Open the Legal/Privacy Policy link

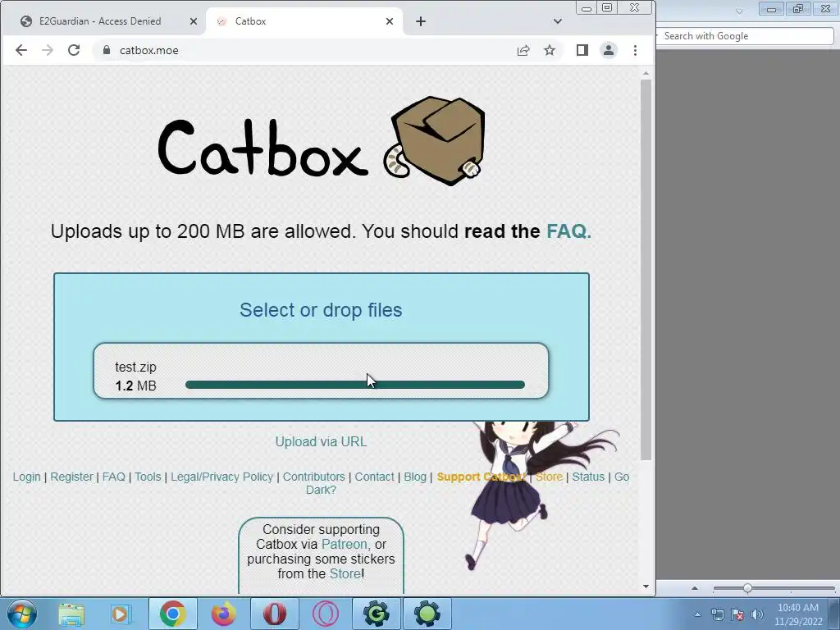tap(221, 477)
